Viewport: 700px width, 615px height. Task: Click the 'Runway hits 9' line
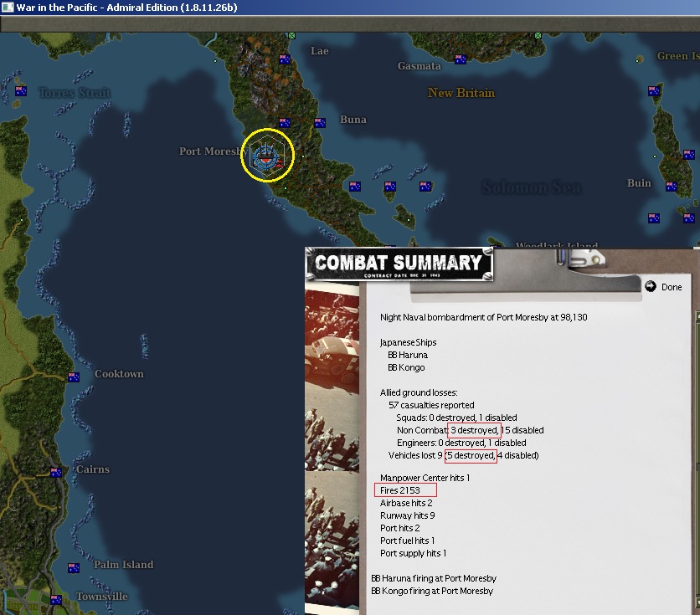pyautogui.click(x=408, y=515)
